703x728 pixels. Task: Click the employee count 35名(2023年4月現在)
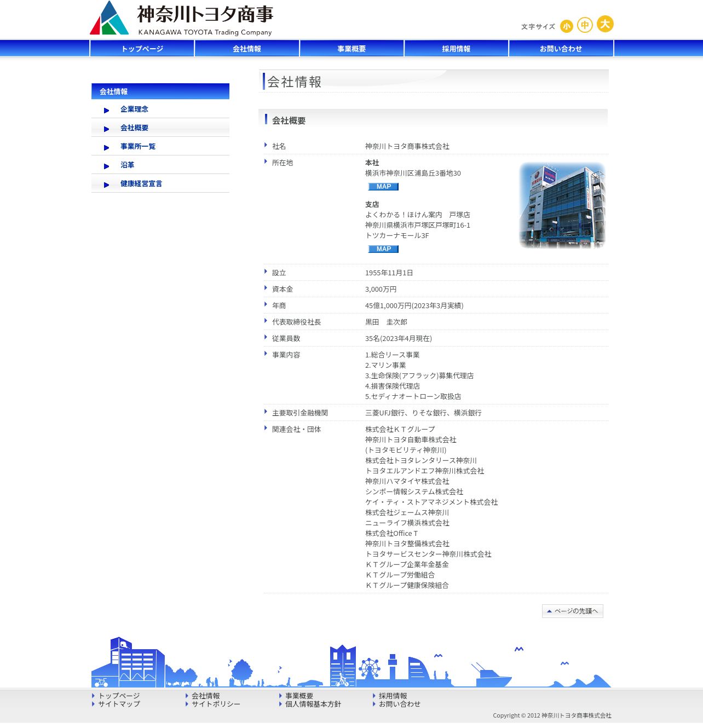(399, 339)
